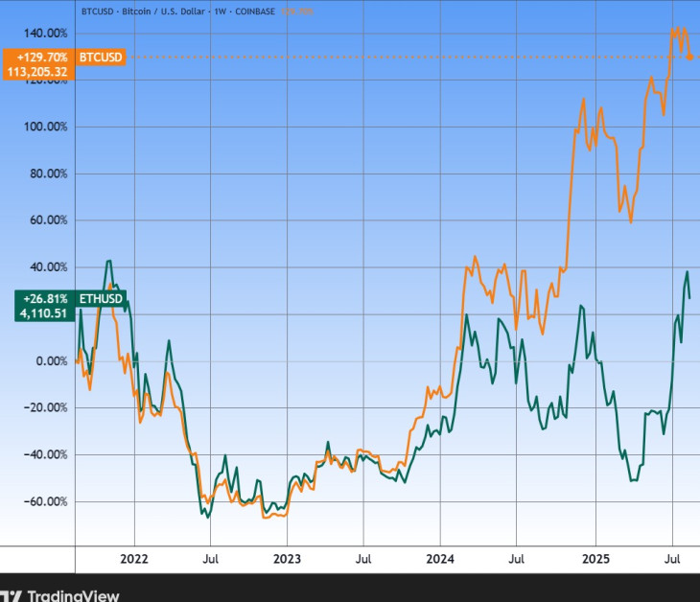The image size is (700, 602).
Task: Click the 60.00% axis label
Action: [x=48, y=220]
